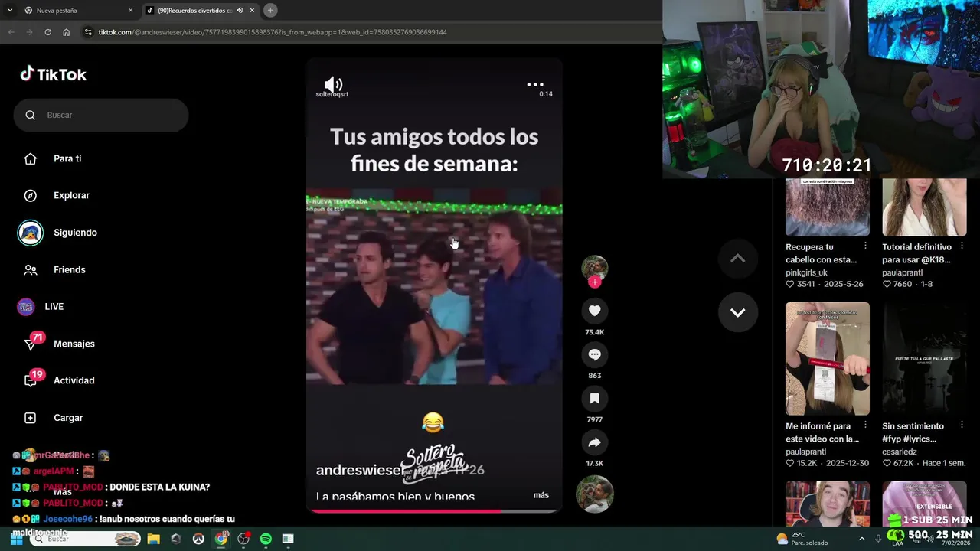Click the plus-box icon beside Cargar
980x551 pixels.
(x=31, y=418)
